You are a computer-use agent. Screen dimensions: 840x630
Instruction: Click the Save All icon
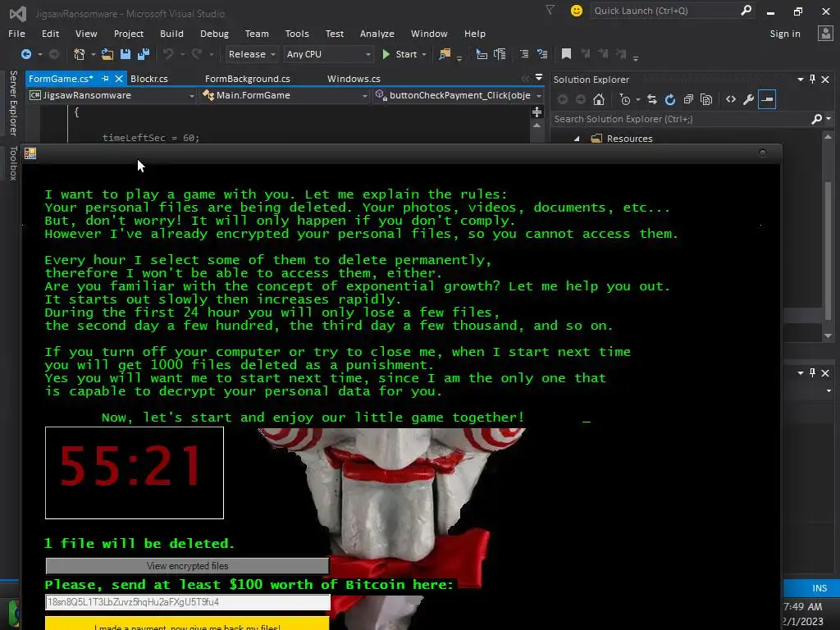click(x=144, y=54)
